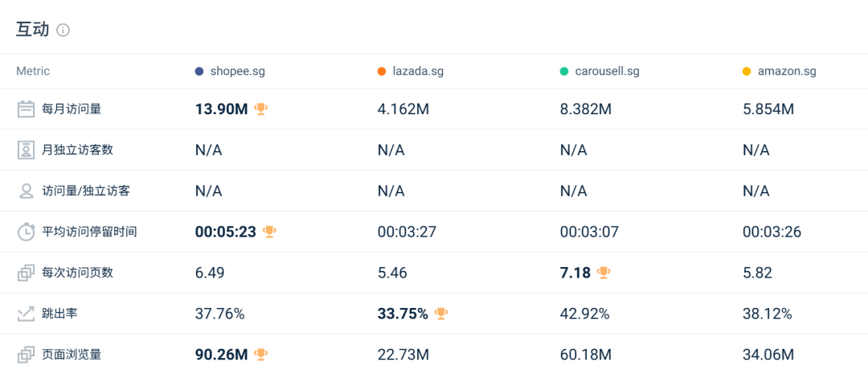This screenshot has width=868, height=370.
Task: Click the trophy icon next to 7.18
Action: click(604, 273)
